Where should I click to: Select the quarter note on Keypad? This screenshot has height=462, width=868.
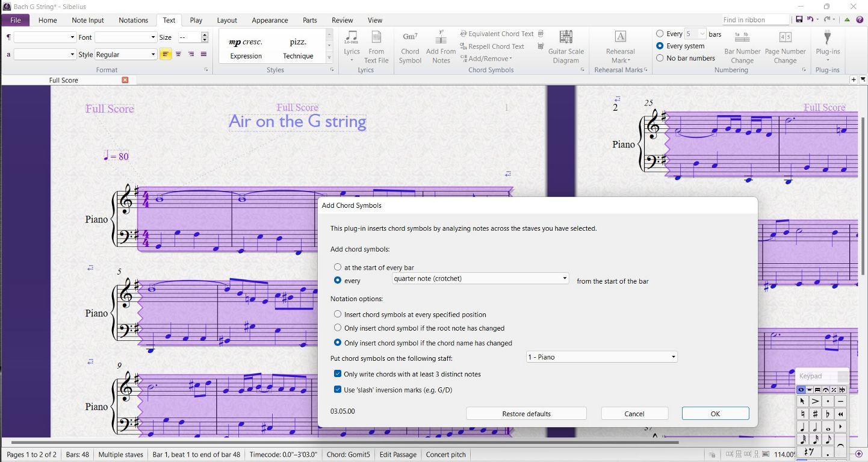tap(802, 427)
